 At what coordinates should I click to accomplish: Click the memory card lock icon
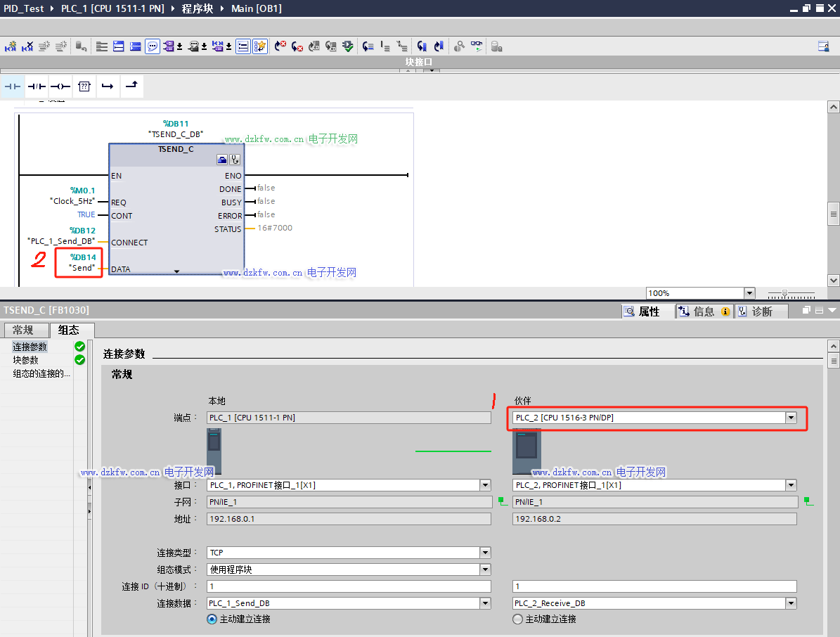coord(496,46)
